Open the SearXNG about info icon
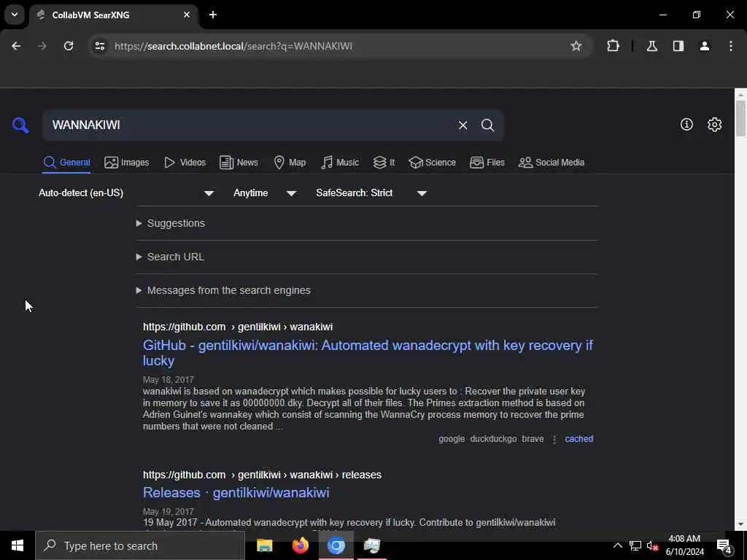This screenshot has height=560, width=747. 686,124
